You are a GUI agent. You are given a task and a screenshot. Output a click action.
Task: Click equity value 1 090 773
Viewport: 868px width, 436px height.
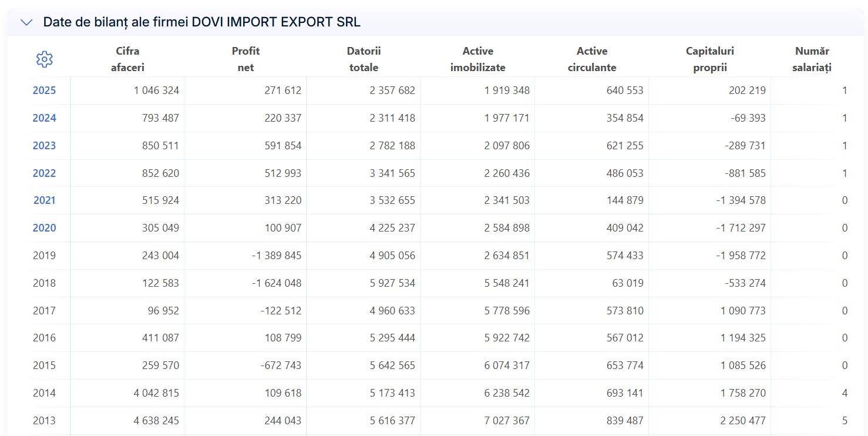(743, 311)
